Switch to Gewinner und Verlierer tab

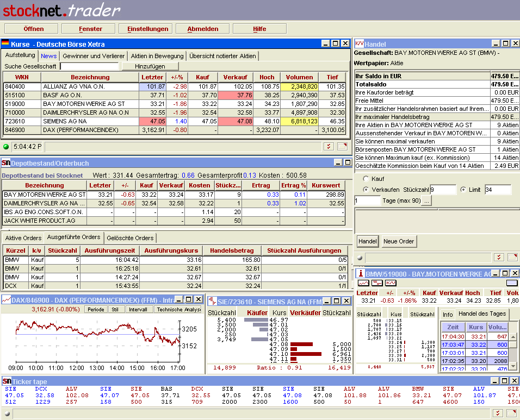(x=94, y=56)
